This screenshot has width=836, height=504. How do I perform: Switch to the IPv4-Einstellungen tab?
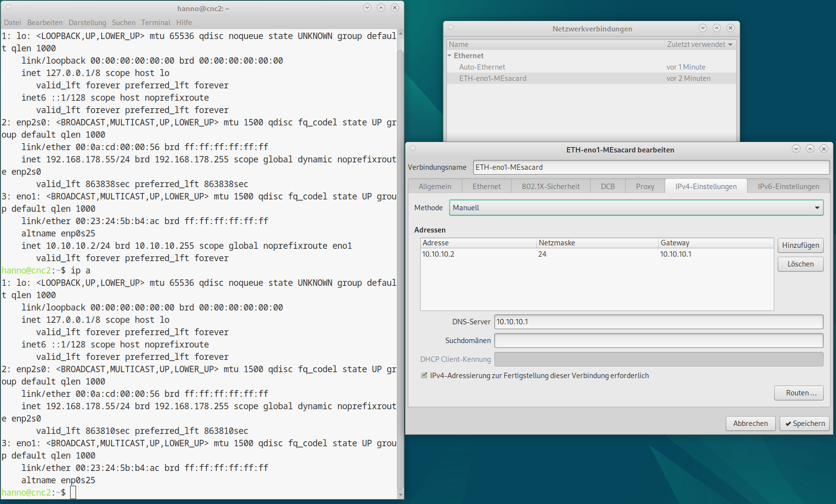pyautogui.click(x=706, y=186)
